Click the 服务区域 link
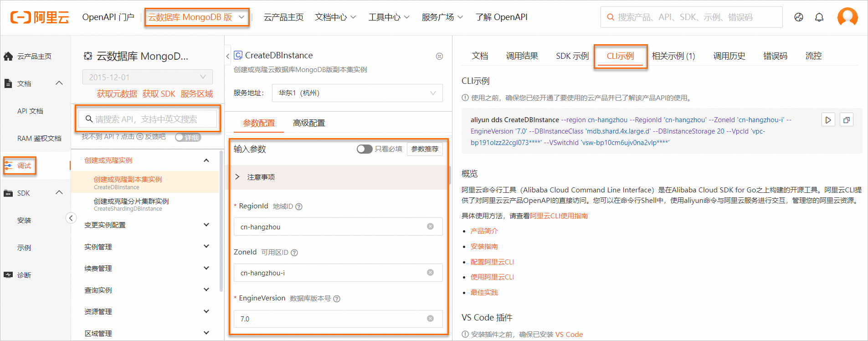This screenshot has width=868, height=341. point(197,94)
